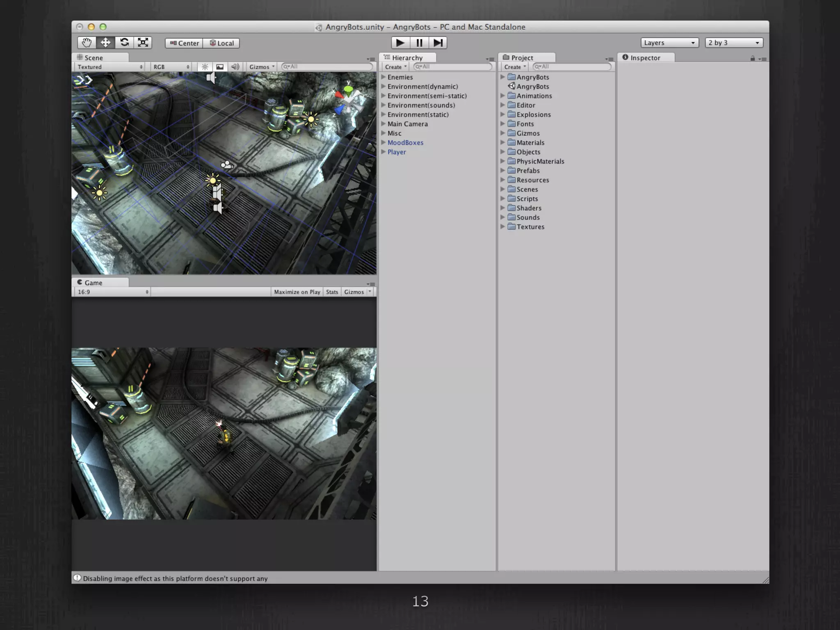The width and height of the screenshot is (840, 630).
Task: Lock the Inspector panel
Action: [752, 59]
